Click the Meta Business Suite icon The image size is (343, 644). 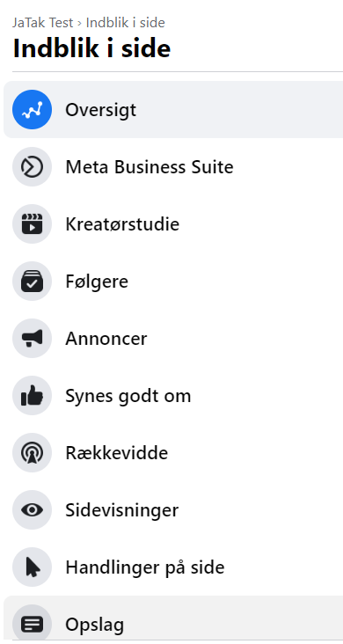pyautogui.click(x=32, y=167)
